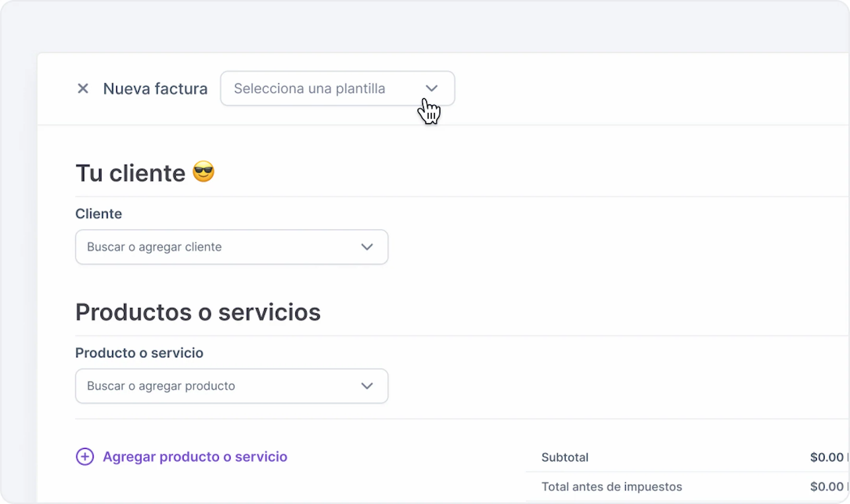The width and height of the screenshot is (850, 504).
Task: Click the Tu cliente section heading
Action: coord(131,173)
